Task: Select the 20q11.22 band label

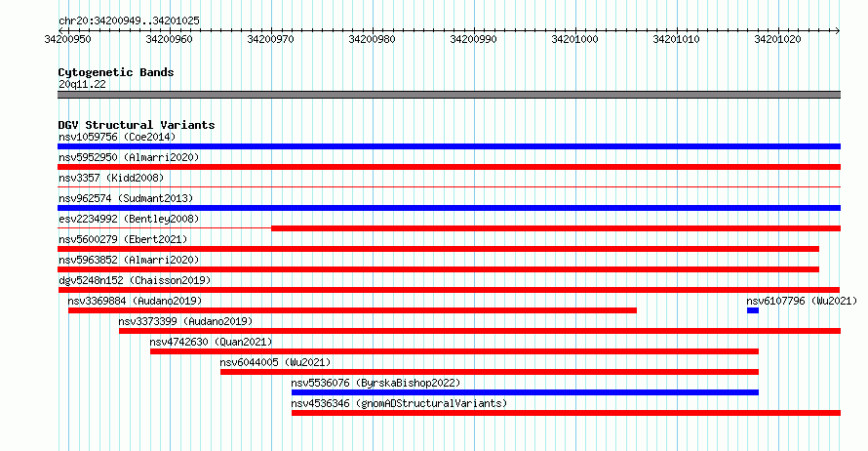Action: tap(82, 84)
